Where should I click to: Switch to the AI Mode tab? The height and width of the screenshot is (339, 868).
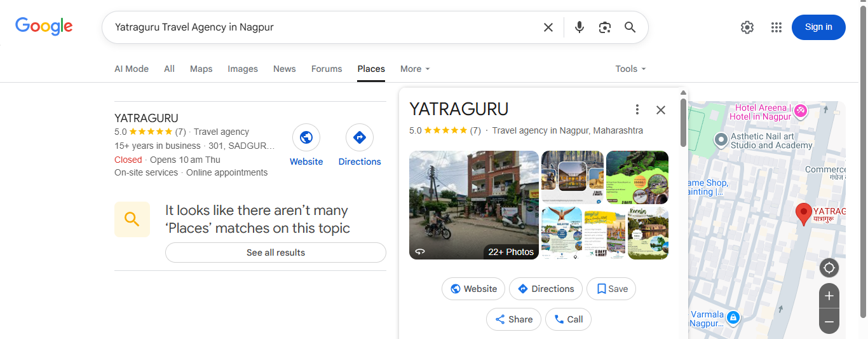132,69
